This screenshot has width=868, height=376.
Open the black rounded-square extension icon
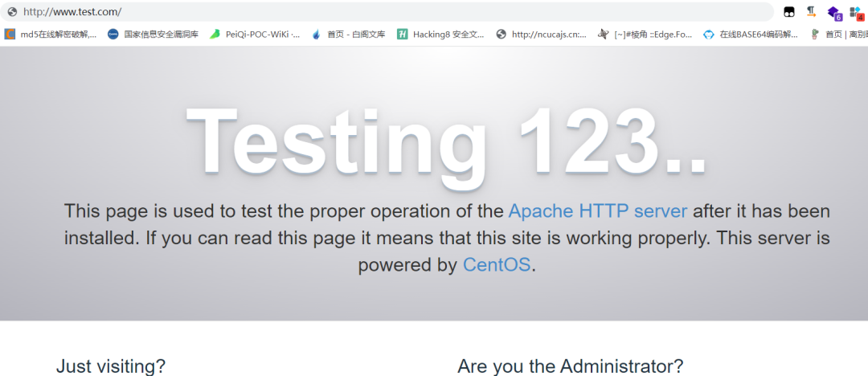[789, 11]
